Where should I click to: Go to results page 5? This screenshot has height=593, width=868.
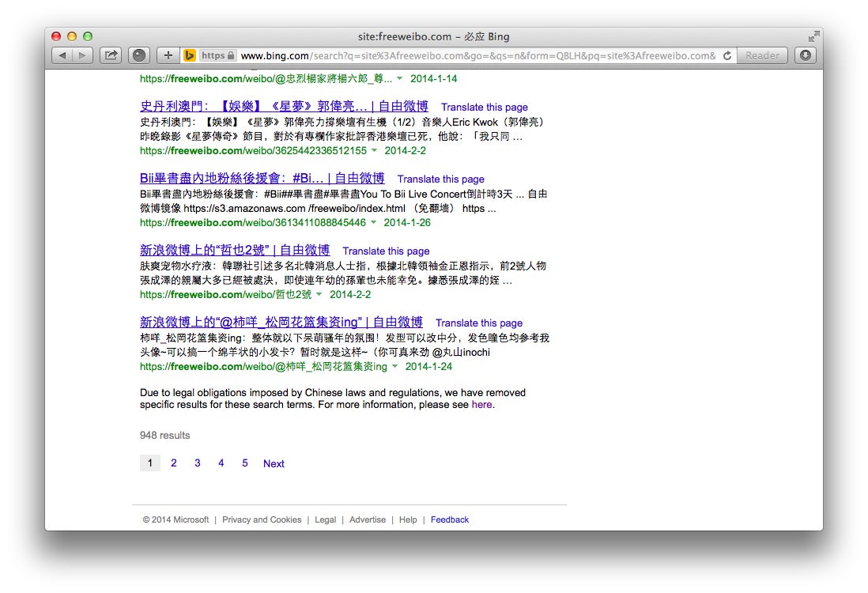245,463
